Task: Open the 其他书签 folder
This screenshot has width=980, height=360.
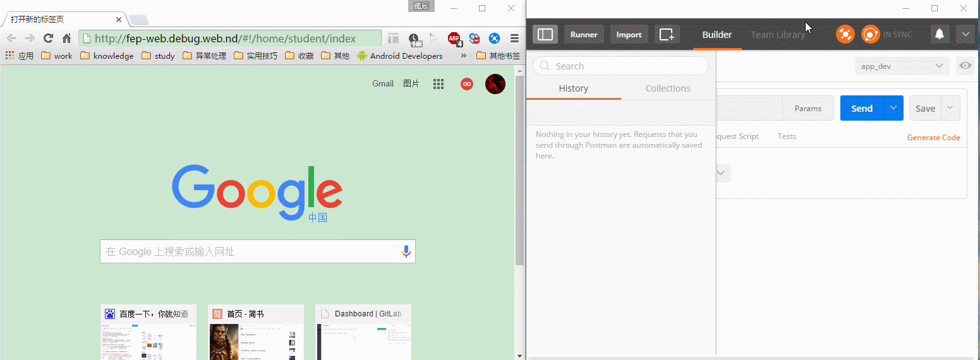Action: coord(499,56)
